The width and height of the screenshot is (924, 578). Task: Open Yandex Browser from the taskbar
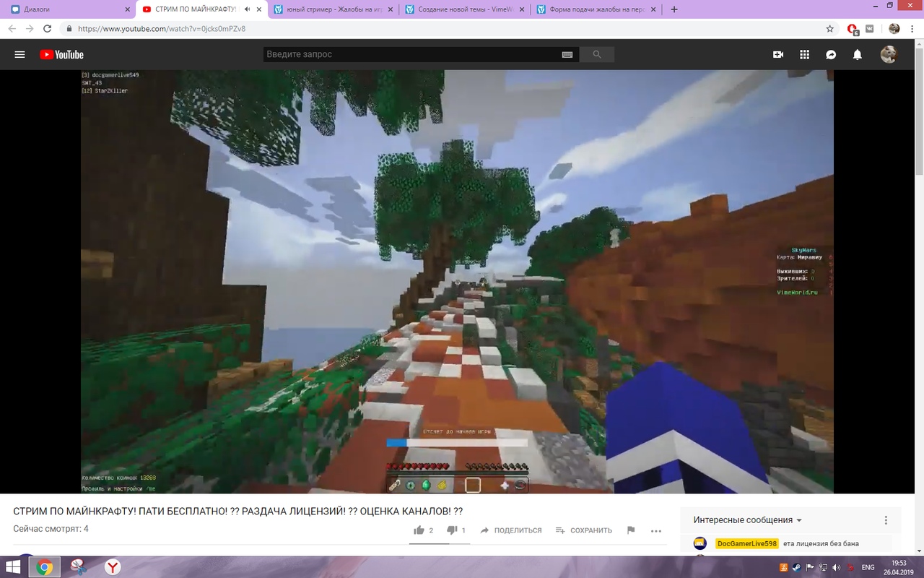[113, 567]
